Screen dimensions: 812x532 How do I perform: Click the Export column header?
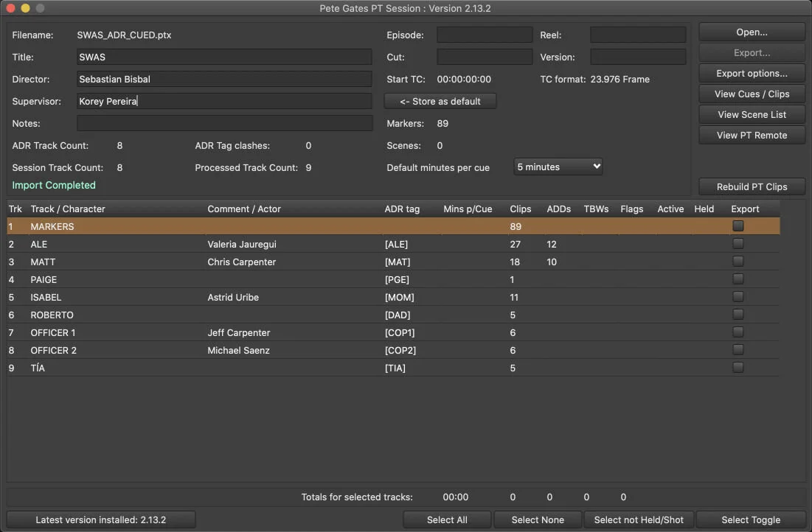745,209
